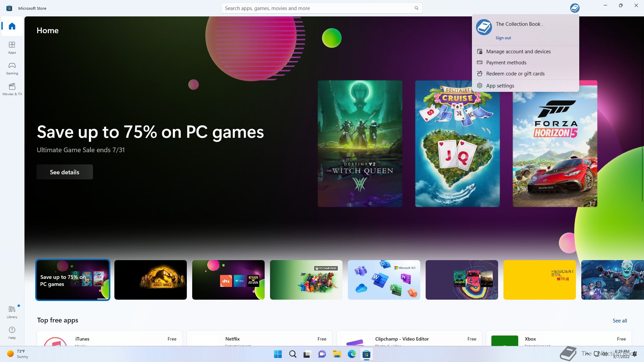Screen dimensions: 644x362
Task: Open Payment methods menu entry
Action: point(525,62)
